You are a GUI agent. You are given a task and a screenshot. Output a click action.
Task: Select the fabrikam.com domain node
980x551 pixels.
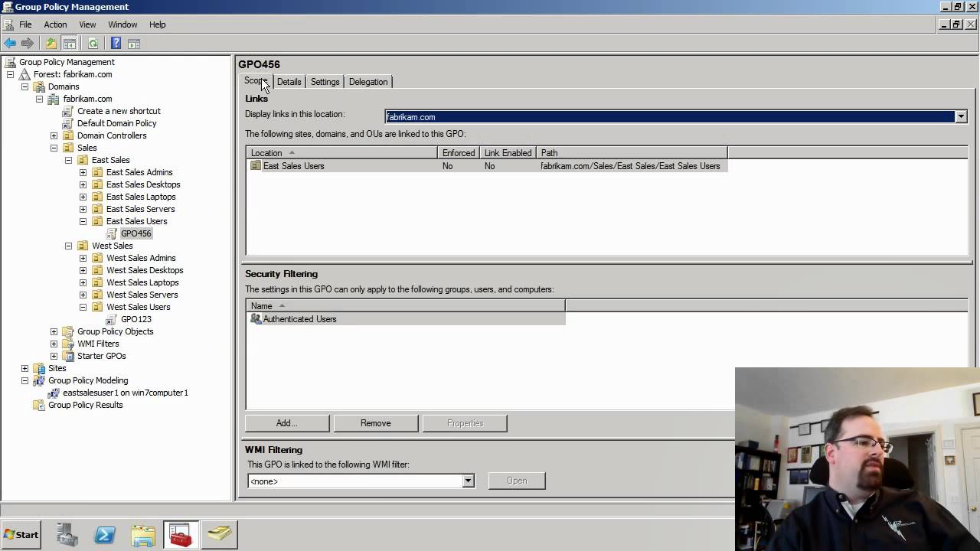(87, 99)
